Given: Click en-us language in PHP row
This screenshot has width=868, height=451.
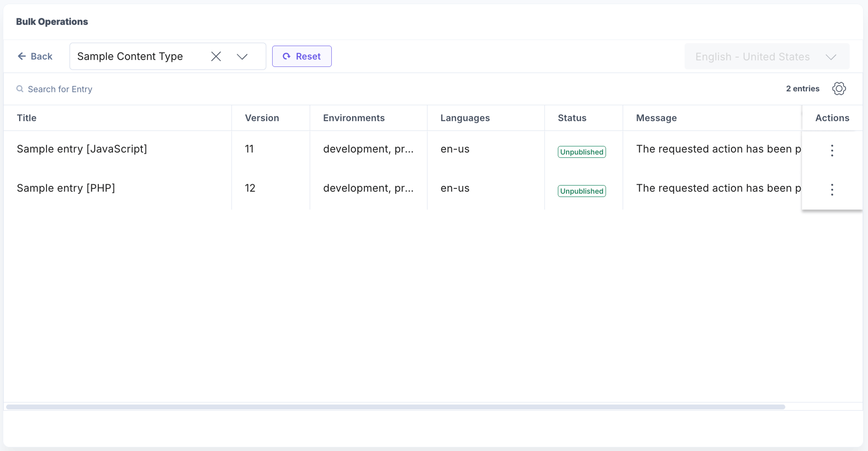Looking at the screenshot, I should (x=455, y=188).
